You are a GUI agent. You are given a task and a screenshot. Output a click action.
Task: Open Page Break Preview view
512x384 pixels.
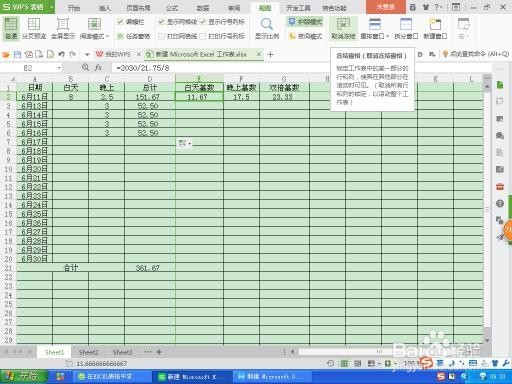click(x=34, y=28)
